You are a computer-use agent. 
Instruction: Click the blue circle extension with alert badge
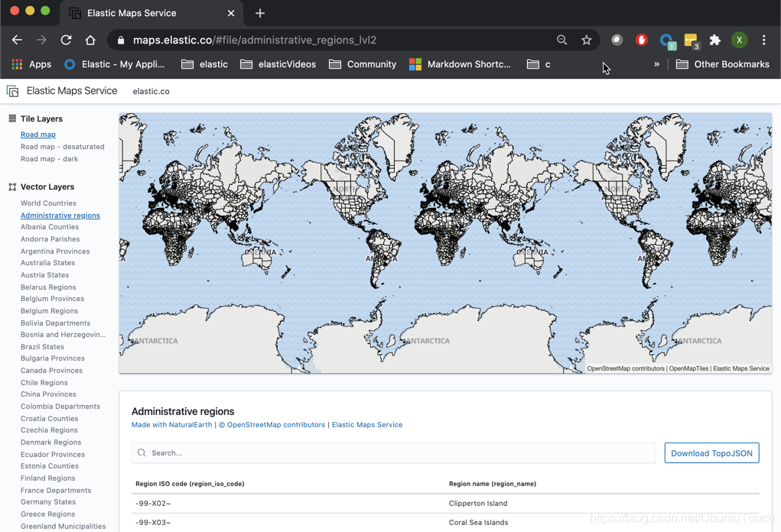point(667,41)
